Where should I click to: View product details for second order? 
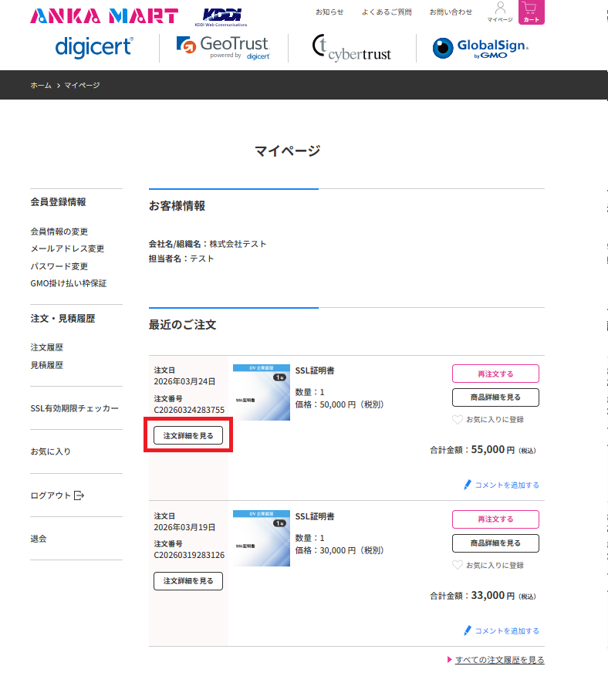point(495,543)
